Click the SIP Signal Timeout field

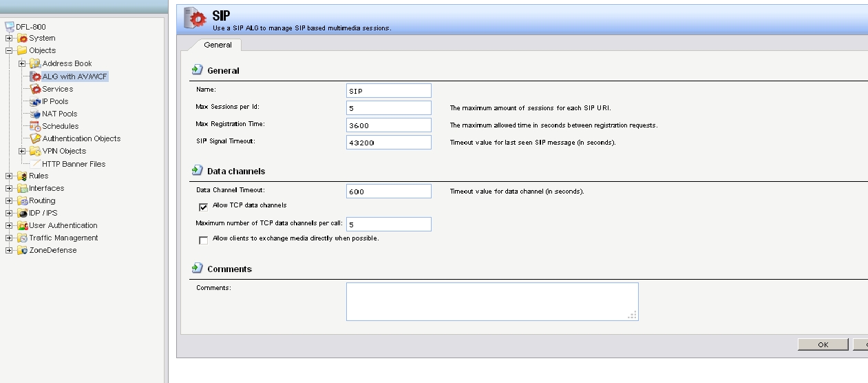click(x=389, y=142)
